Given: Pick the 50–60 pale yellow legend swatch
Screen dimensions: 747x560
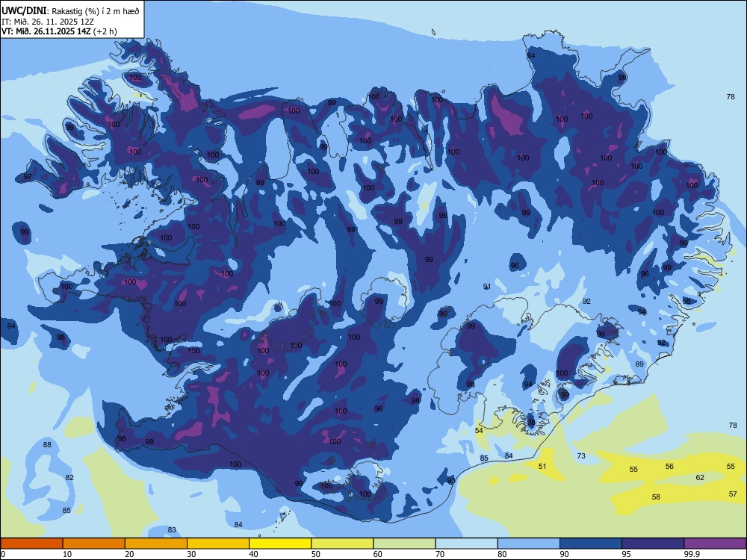Looking at the screenshot, I should click(x=342, y=544).
